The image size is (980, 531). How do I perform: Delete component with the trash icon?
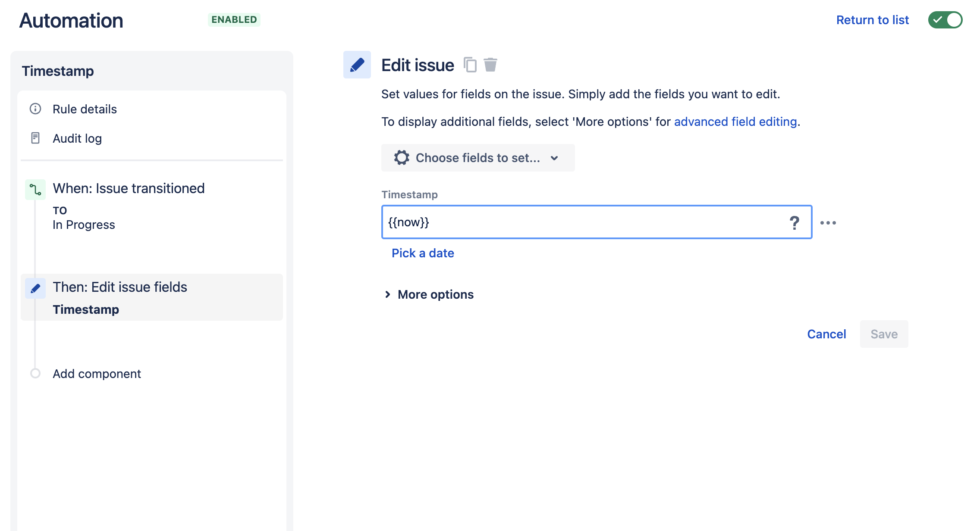click(x=490, y=65)
